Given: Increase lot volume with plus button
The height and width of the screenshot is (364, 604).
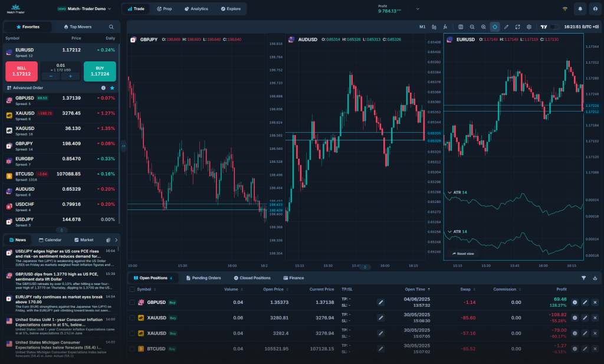Looking at the screenshot, I should 71,76.
